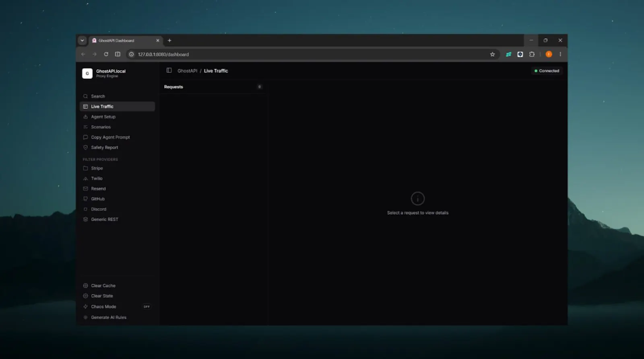The width and height of the screenshot is (644, 359).
Task: Click the Twilio provider icon
Action: [85, 178]
